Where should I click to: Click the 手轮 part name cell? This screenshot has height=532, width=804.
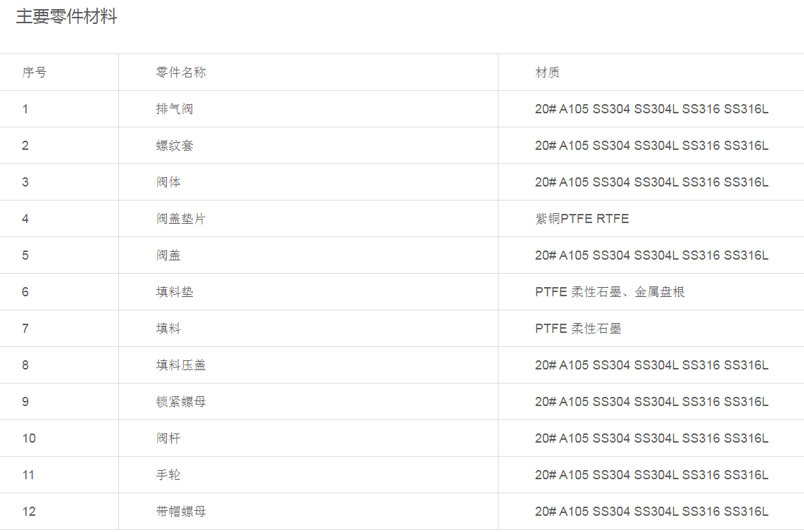tap(168, 475)
